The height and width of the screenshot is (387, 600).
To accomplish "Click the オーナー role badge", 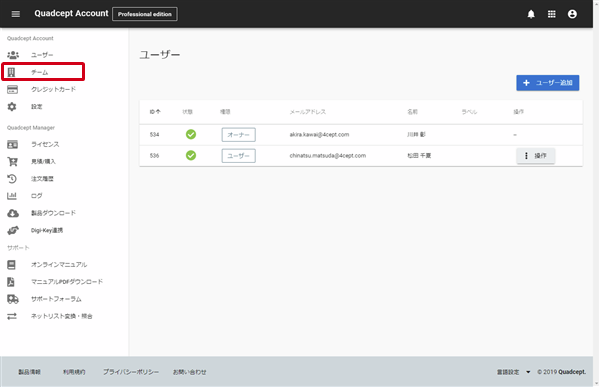I will tap(238, 135).
